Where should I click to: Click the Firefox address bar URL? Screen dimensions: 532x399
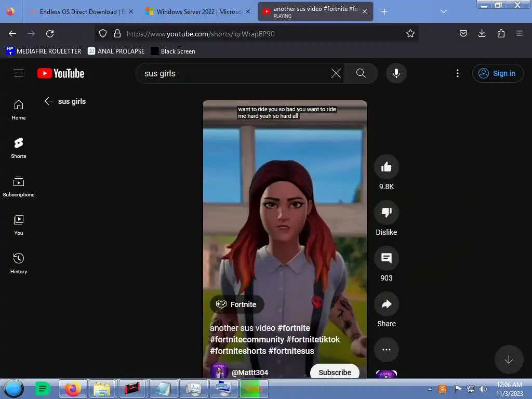coord(201,34)
